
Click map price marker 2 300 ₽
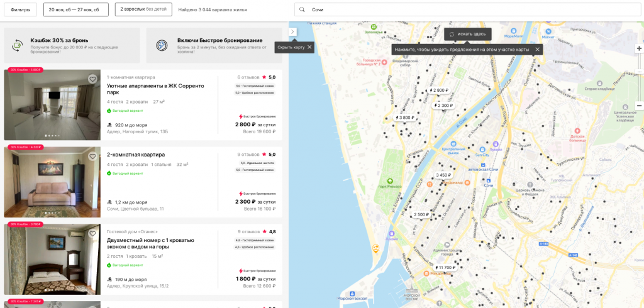(443, 106)
